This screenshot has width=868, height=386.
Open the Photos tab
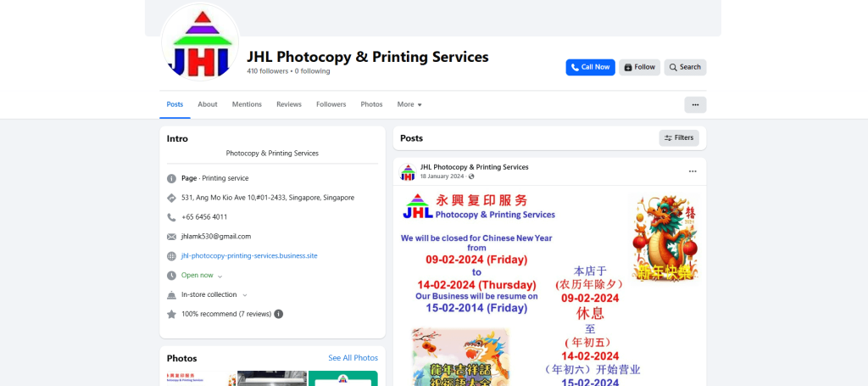[x=371, y=104]
